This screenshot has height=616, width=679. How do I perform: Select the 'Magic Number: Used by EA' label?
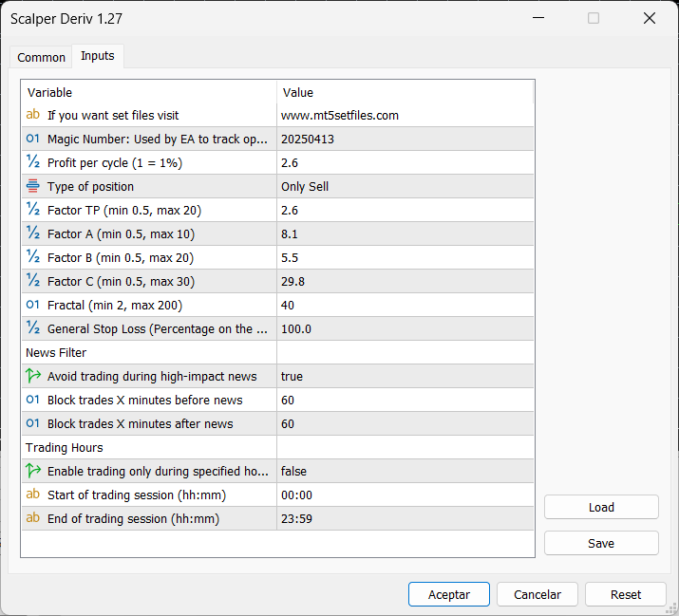(158, 140)
